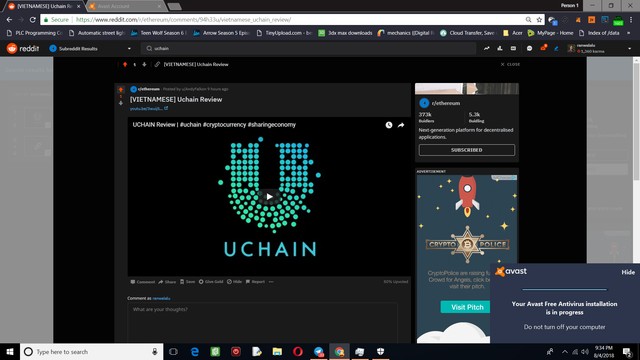Report the post
The width and height of the screenshot is (640, 360).
coord(256,282)
